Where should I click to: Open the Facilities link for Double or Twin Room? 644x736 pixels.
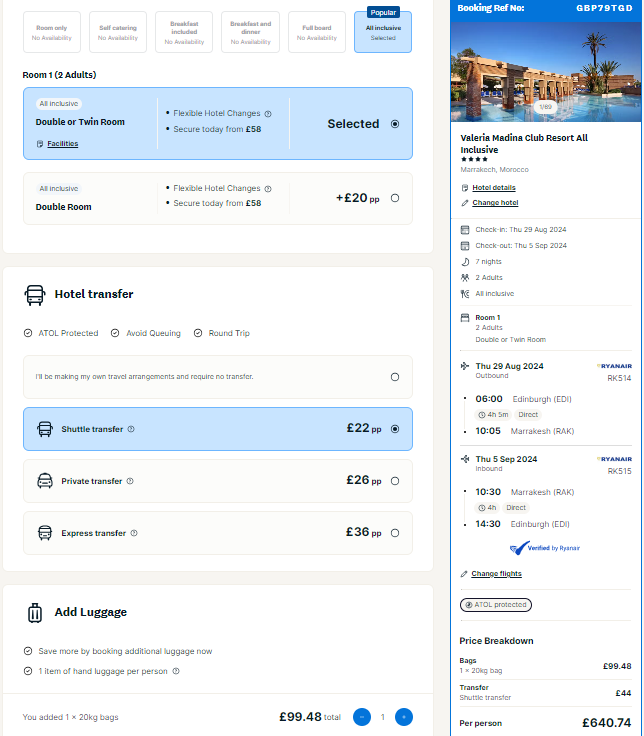pos(62,144)
